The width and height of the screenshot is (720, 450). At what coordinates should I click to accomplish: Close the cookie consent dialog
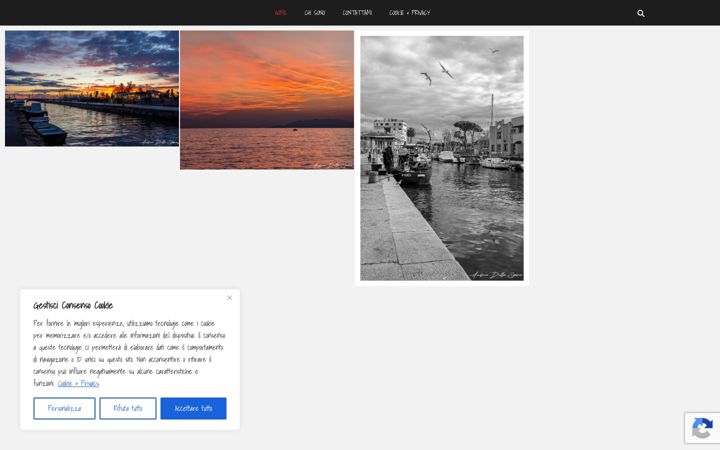pos(230,298)
